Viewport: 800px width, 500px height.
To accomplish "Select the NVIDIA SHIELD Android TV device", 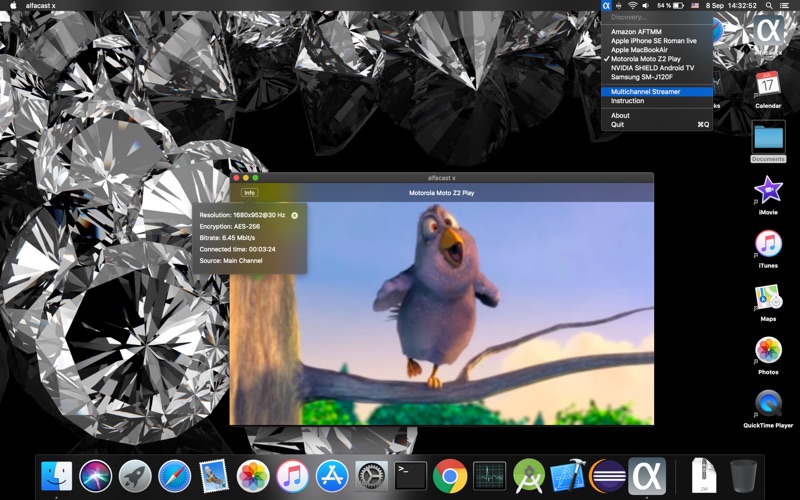I will tap(652, 68).
